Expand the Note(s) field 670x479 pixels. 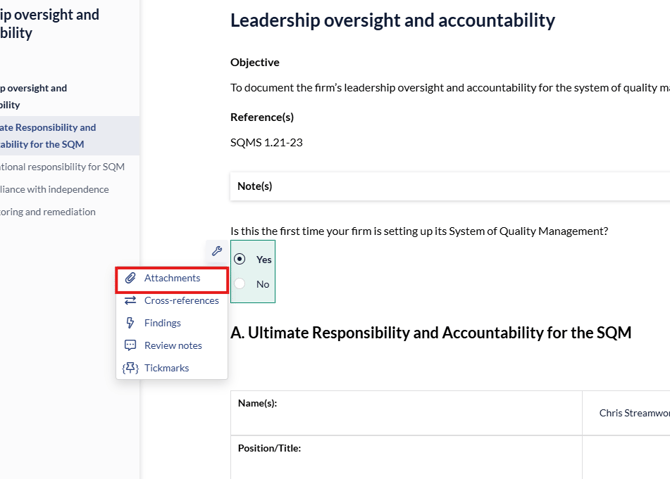pyautogui.click(x=450, y=186)
